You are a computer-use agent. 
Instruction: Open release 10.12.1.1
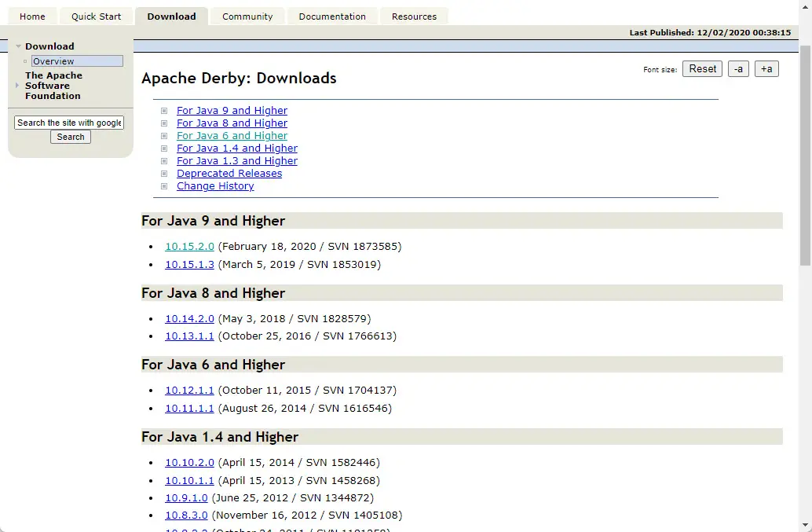click(x=189, y=391)
